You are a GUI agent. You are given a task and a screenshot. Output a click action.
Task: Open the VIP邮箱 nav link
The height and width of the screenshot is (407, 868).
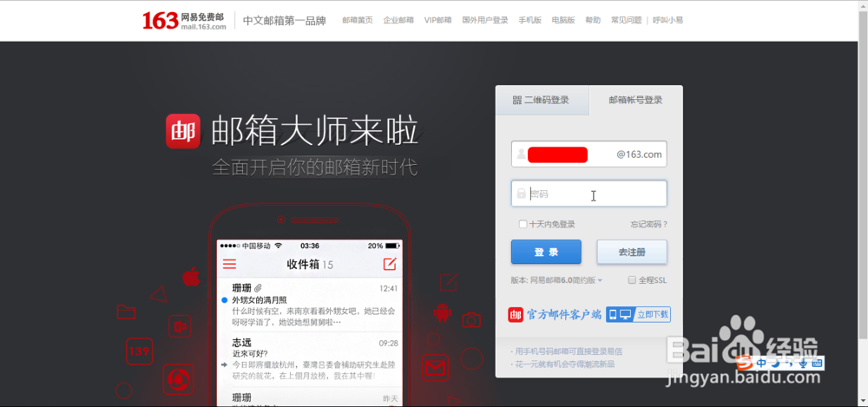point(437,20)
